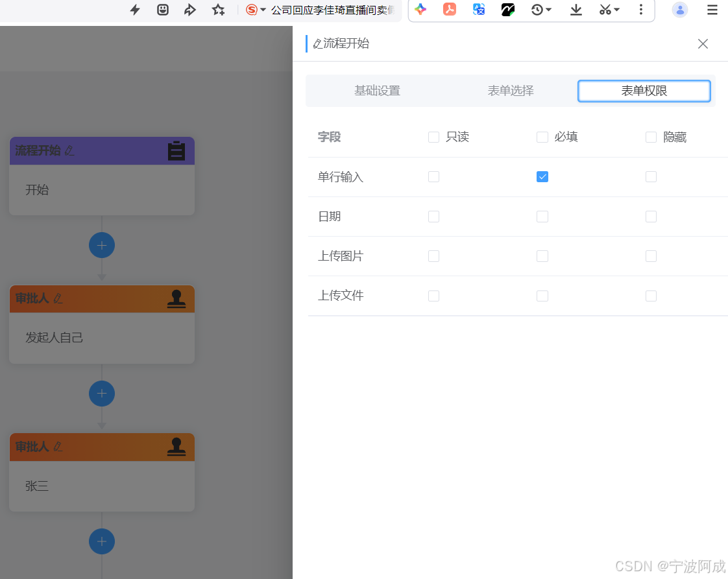This screenshot has width=728, height=579.
Task: Close the 流程开始 settings panel
Action: pyautogui.click(x=703, y=43)
